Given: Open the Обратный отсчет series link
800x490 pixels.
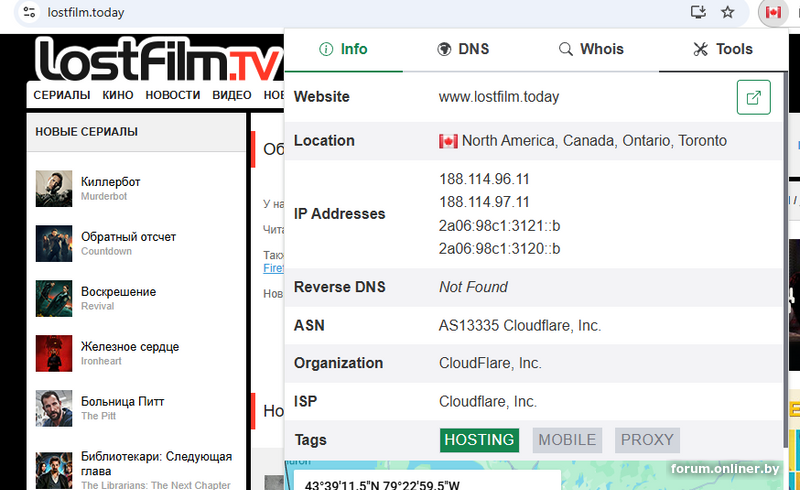Looking at the screenshot, I should pos(129,237).
